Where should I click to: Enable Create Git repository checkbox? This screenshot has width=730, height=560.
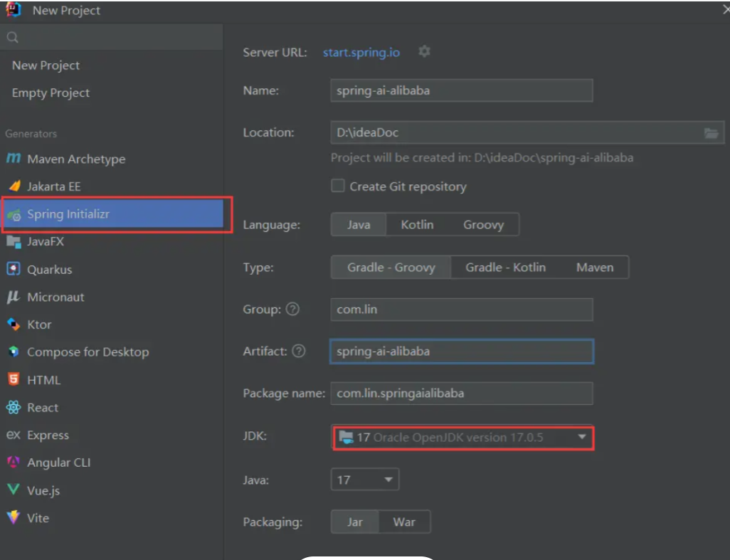pos(337,186)
